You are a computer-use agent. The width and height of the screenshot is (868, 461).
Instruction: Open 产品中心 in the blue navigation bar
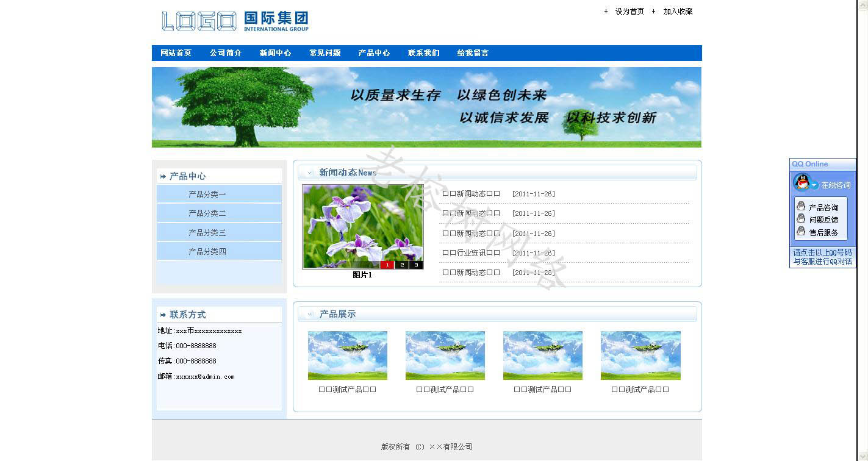[x=374, y=53]
